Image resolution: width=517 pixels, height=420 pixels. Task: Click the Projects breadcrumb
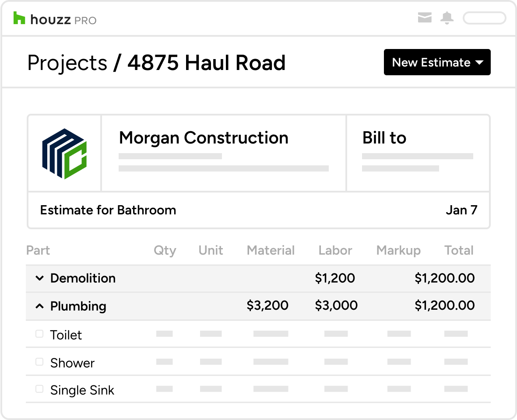click(x=67, y=62)
